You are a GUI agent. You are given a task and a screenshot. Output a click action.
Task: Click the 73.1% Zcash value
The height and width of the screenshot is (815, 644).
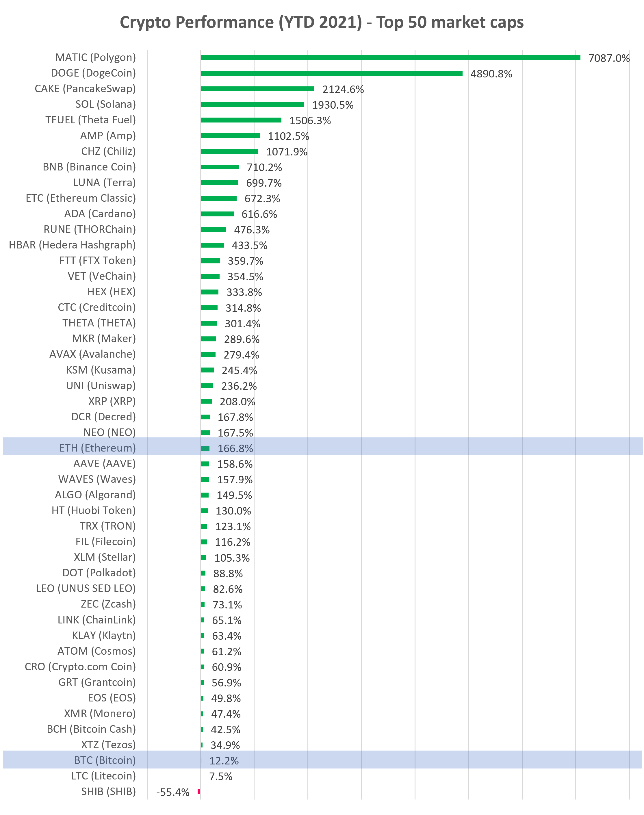click(227, 605)
